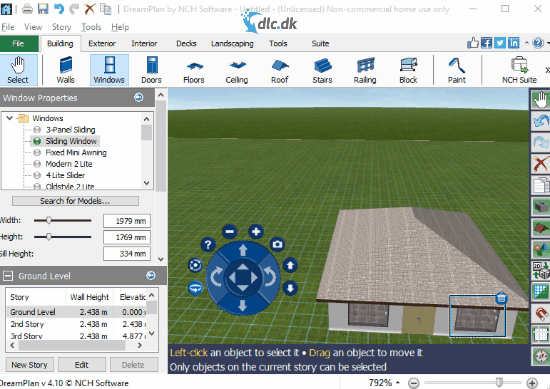Switch to the Landscaping tab
The image size is (550, 389).
[232, 43]
